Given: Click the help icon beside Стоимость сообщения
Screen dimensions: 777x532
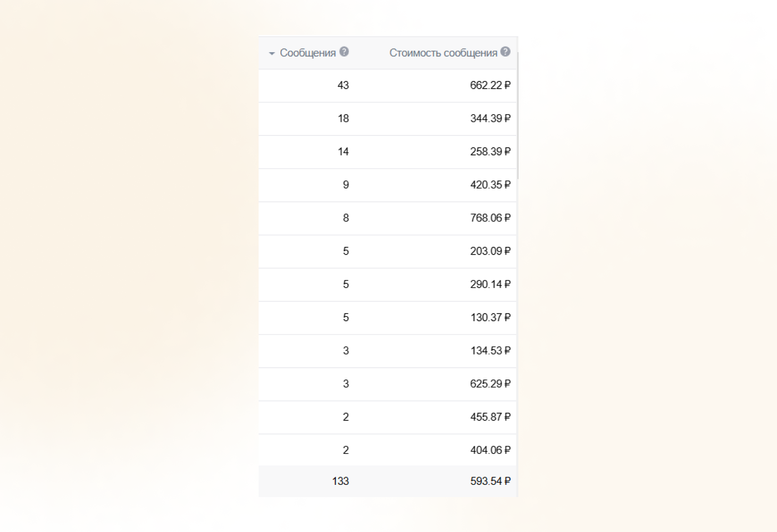Looking at the screenshot, I should point(505,52).
